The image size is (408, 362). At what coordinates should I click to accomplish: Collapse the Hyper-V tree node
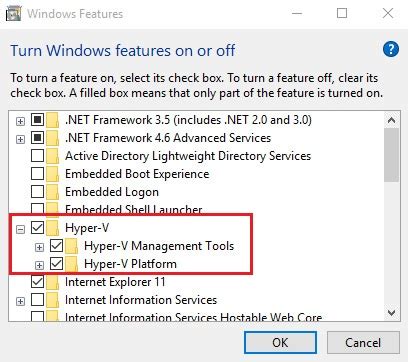tap(20, 229)
